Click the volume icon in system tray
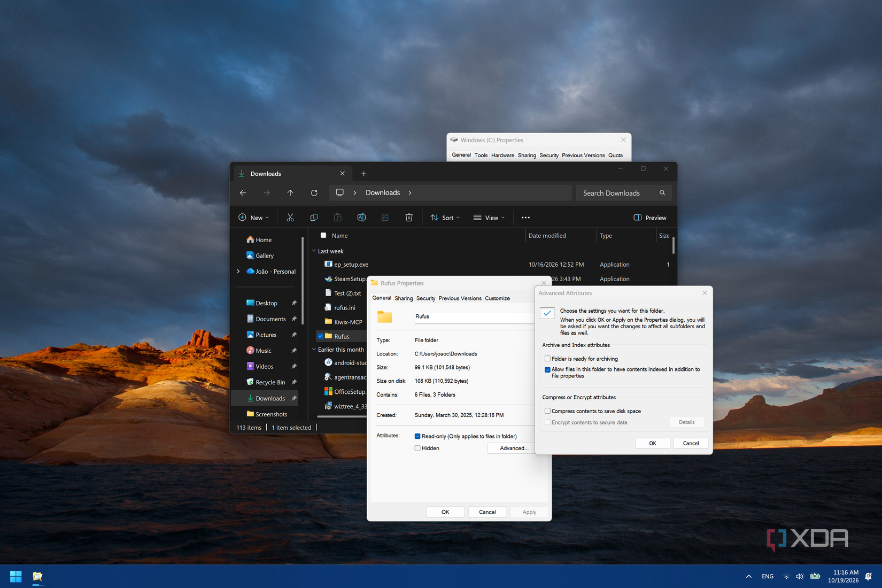Screen dimensions: 882x588 pos(800,576)
